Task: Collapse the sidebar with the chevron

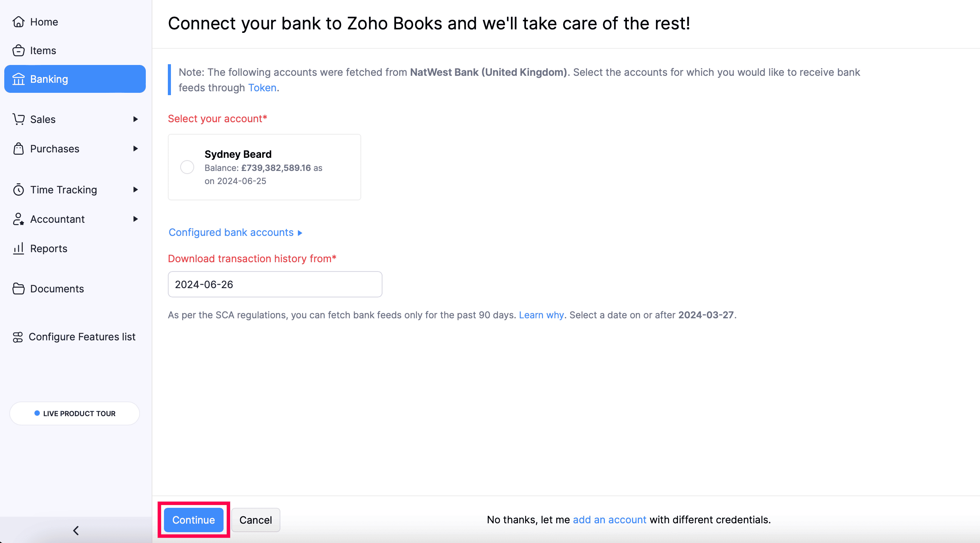Action: click(x=76, y=531)
